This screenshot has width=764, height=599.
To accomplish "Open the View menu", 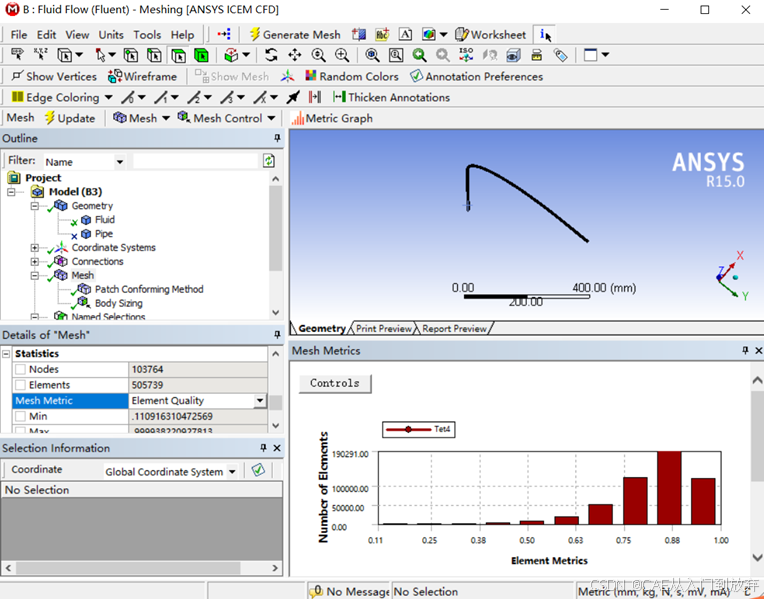I will [x=77, y=35].
